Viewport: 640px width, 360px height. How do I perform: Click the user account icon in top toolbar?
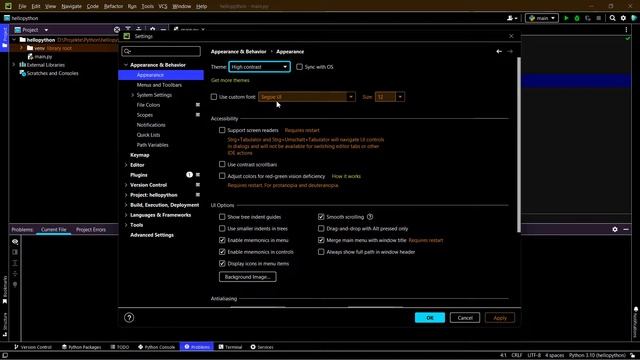pos(512,18)
